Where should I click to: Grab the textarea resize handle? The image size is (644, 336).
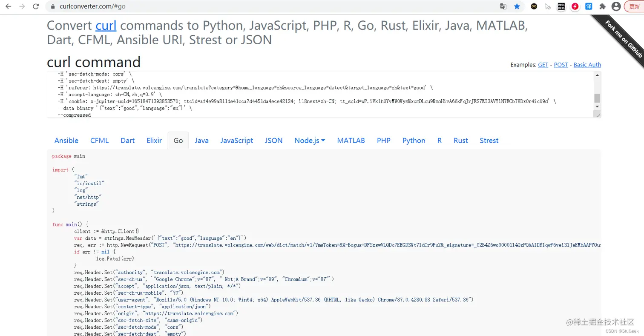tap(598, 115)
